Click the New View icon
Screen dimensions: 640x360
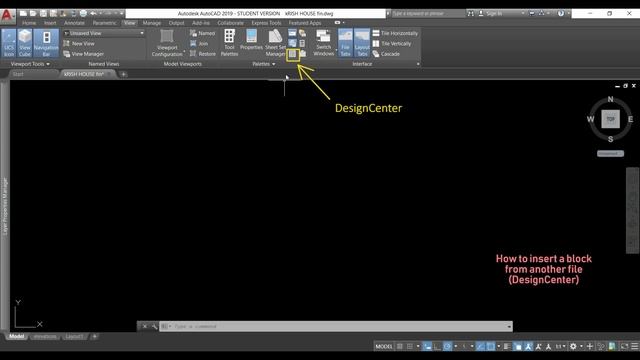[67, 43]
